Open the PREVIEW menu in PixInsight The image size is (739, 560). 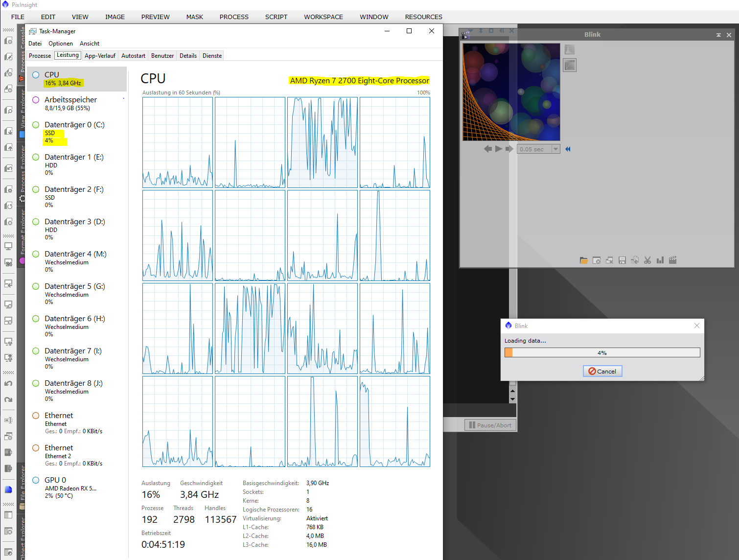pos(155,17)
